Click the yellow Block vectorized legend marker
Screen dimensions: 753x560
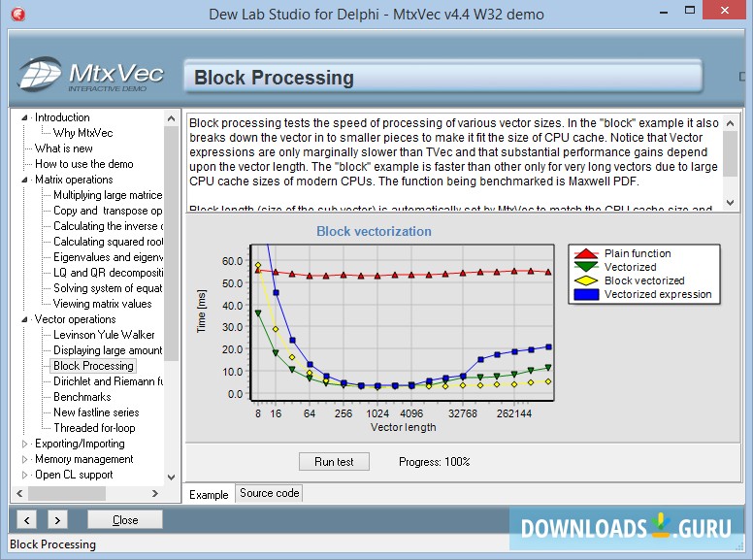tap(586, 280)
